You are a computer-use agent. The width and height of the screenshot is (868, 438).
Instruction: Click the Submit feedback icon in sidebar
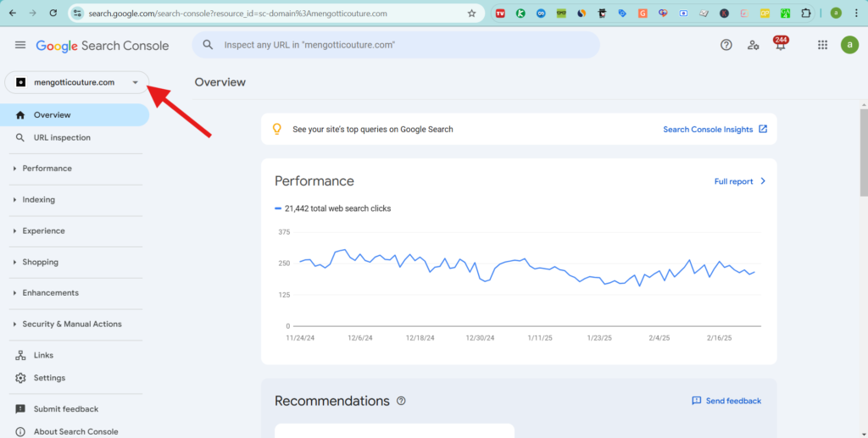pos(20,408)
